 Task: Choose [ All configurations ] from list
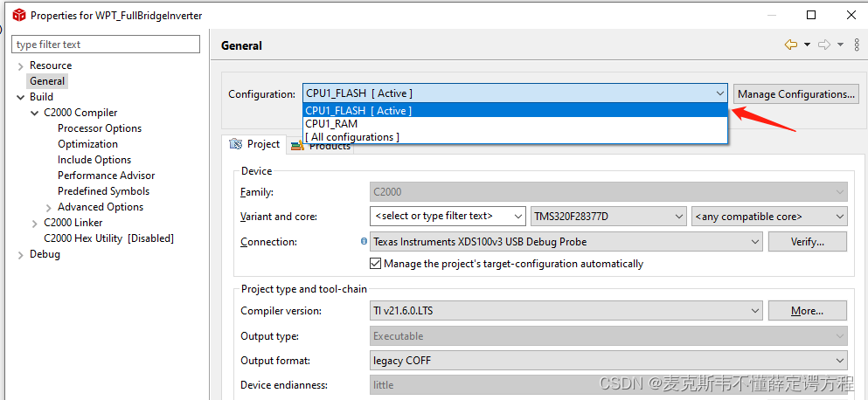[516, 136]
